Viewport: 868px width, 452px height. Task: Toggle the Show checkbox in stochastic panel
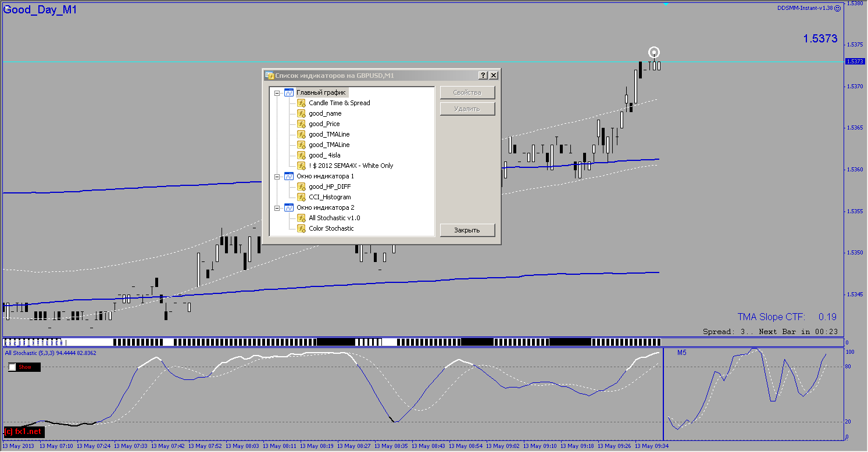point(12,367)
